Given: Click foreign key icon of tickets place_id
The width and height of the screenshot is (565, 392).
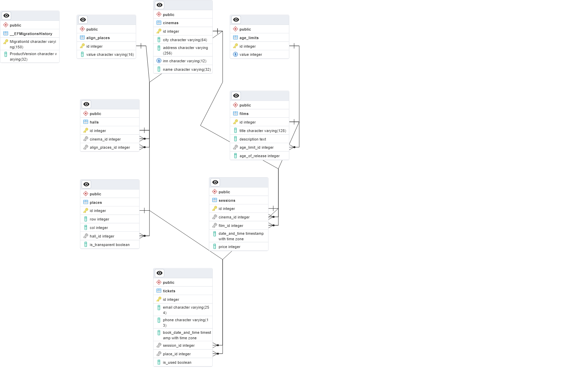Looking at the screenshot, I should click(x=159, y=354).
